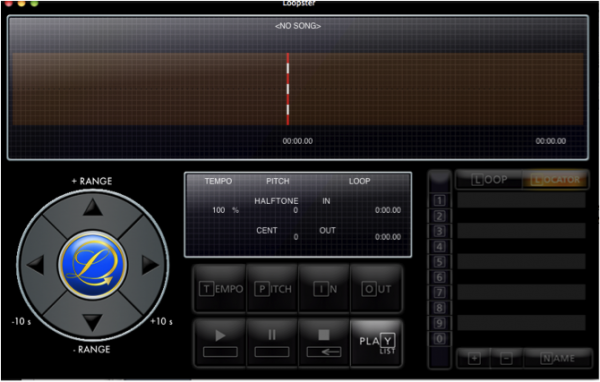Click the list row beside slot 3
600x382 pixels.
[521, 231]
